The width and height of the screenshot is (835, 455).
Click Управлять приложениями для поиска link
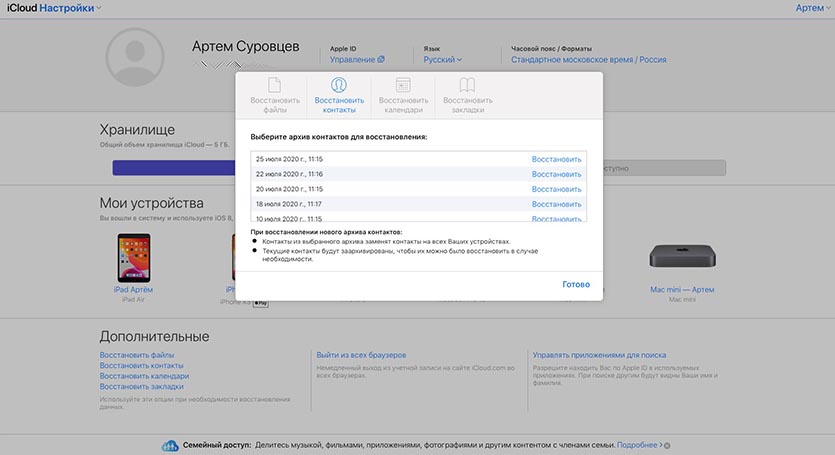599,355
